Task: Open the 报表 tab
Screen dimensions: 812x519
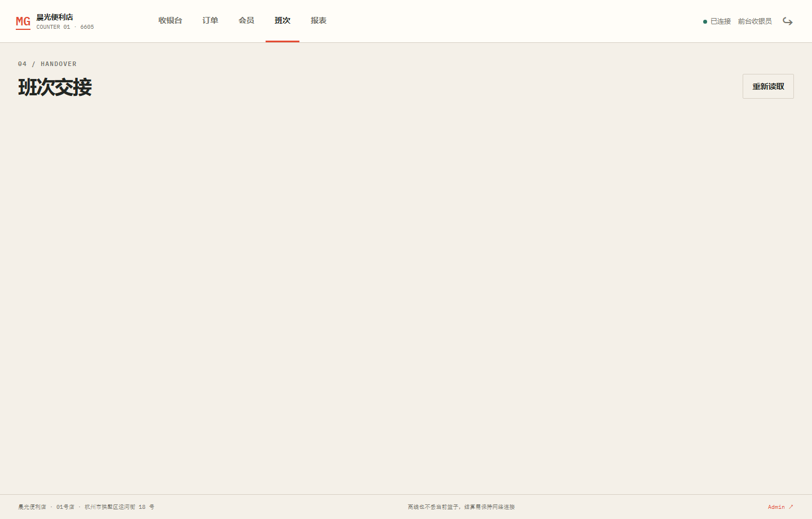Action: click(x=319, y=21)
